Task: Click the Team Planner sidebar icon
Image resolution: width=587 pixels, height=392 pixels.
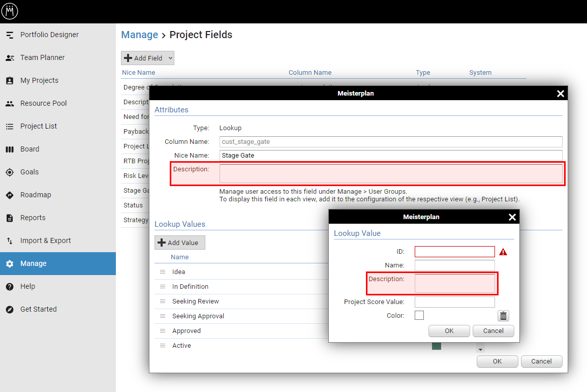Action: [x=10, y=57]
